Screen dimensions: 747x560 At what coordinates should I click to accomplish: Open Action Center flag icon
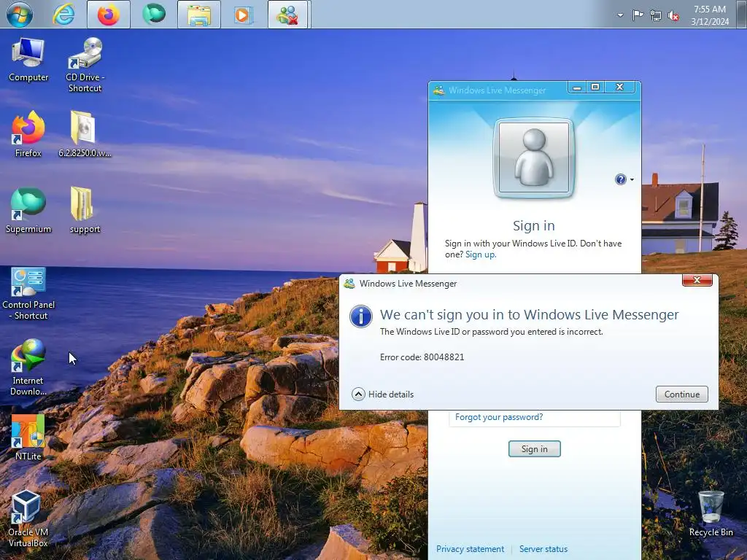[x=638, y=15]
